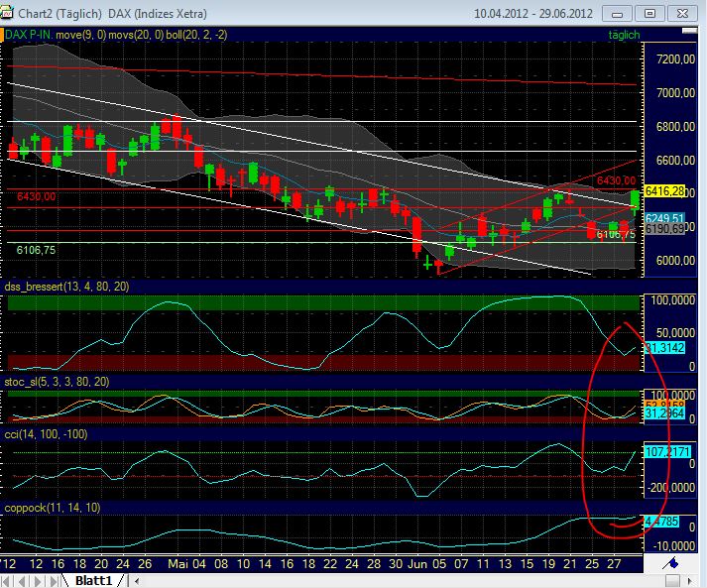Click horizontal scrollbar right arrow
This screenshot has width=707, height=588.
click(690, 581)
